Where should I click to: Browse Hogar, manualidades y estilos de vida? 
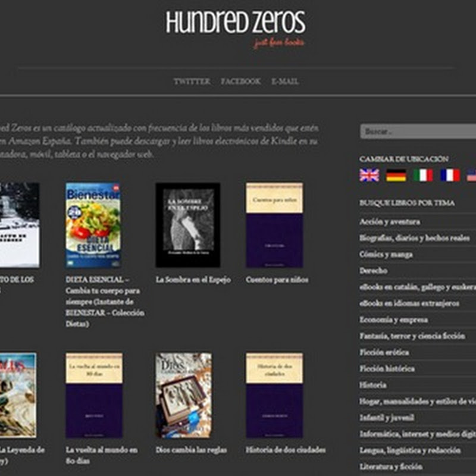[x=418, y=401]
